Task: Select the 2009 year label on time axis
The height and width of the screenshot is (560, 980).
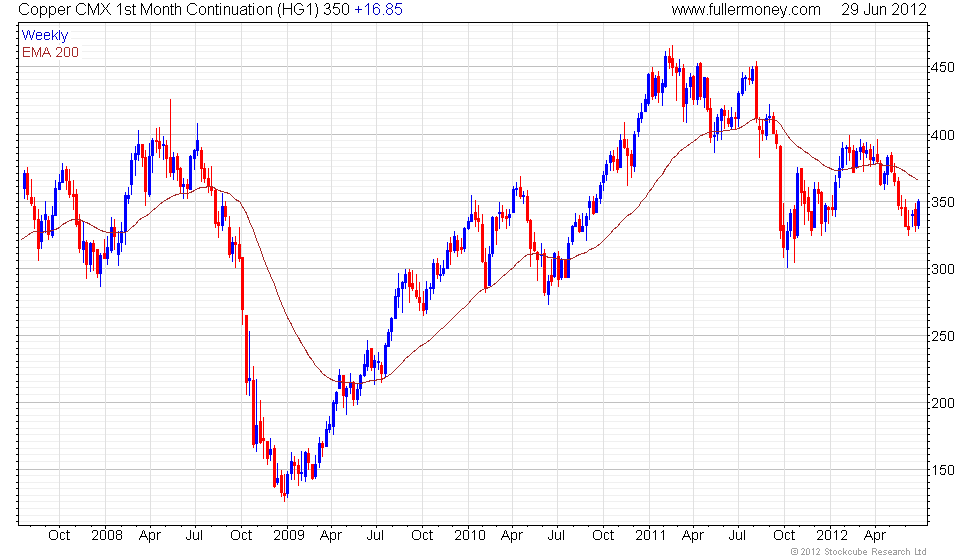Action: pos(289,536)
